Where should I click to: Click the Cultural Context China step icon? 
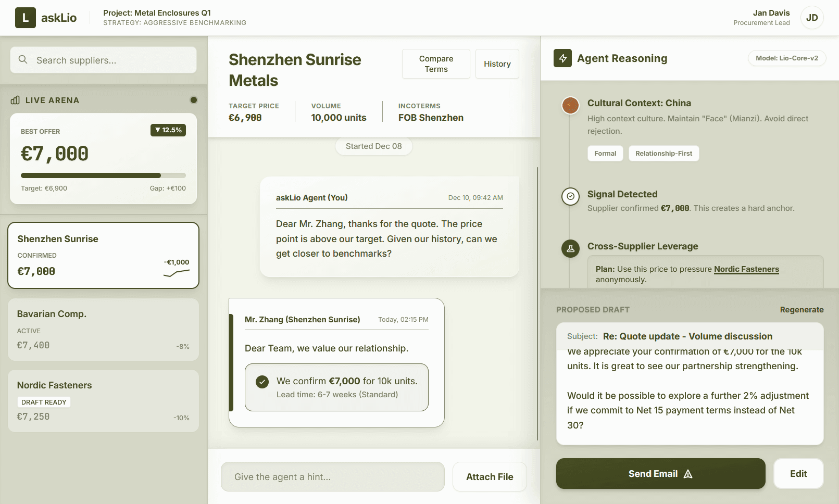point(570,105)
